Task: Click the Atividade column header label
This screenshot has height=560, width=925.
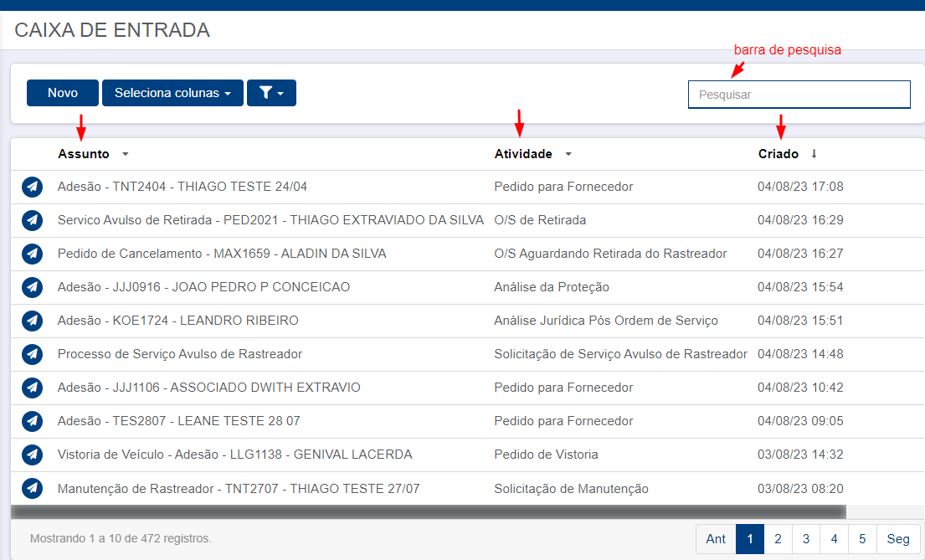Action: pos(523,154)
